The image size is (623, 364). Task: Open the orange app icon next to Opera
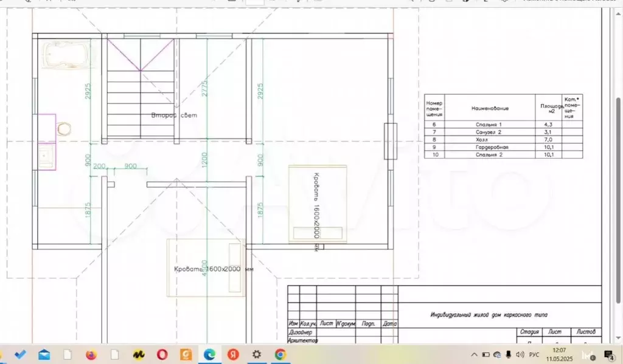tap(186, 354)
